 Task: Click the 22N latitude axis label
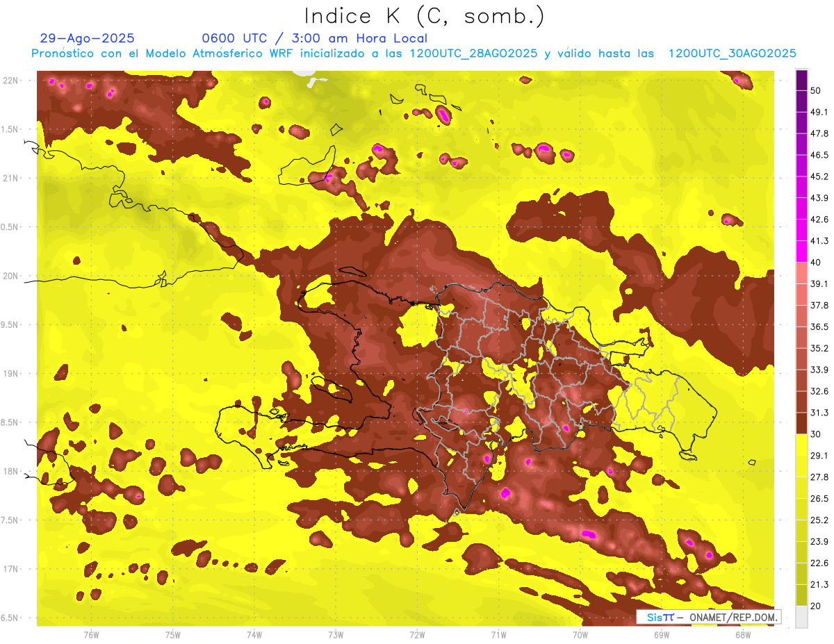point(10,81)
